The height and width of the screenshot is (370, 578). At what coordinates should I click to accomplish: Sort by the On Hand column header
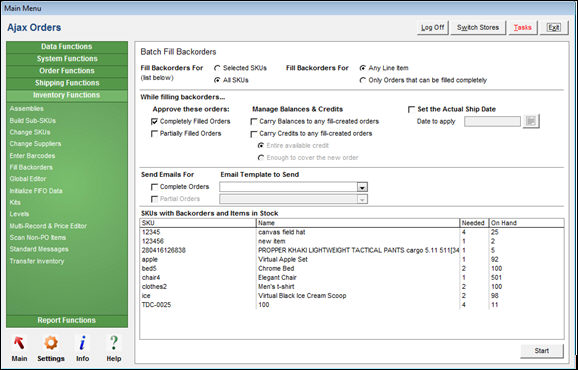pos(526,223)
